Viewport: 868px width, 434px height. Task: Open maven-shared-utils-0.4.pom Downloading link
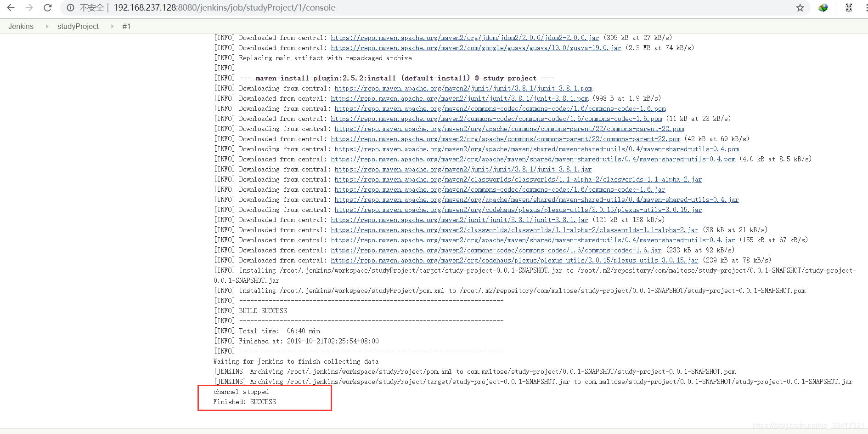coord(537,149)
